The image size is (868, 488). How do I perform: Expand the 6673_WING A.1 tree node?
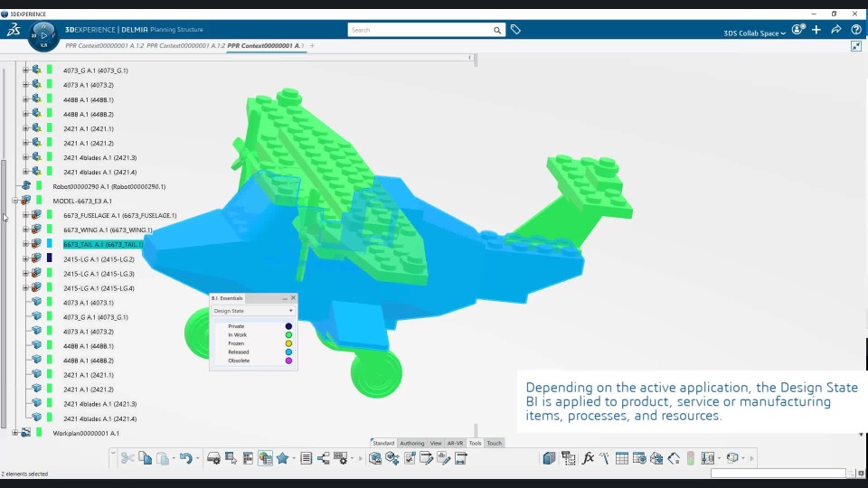(x=25, y=230)
